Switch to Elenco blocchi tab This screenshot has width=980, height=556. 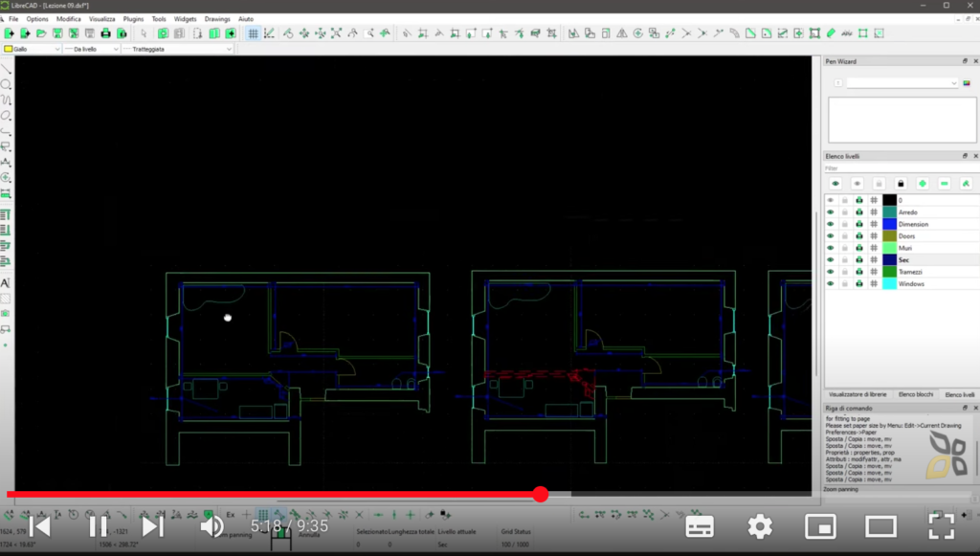point(916,395)
